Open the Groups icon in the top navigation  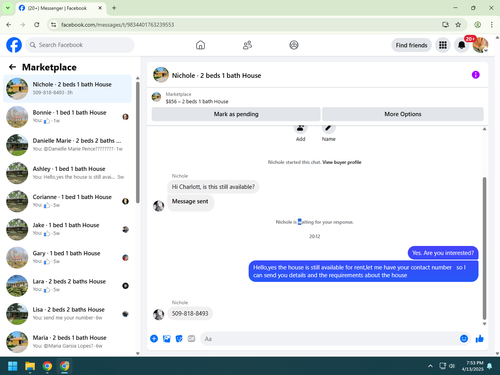pos(294,45)
